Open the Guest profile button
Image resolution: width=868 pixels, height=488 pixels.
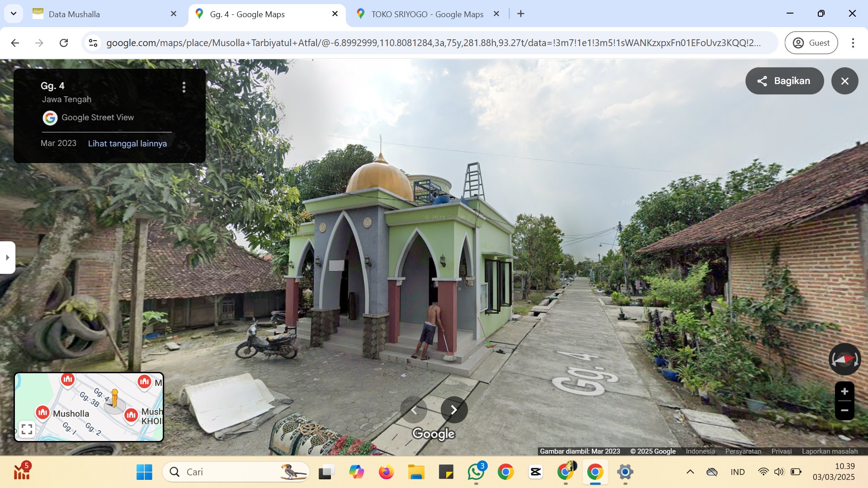pyautogui.click(x=811, y=43)
